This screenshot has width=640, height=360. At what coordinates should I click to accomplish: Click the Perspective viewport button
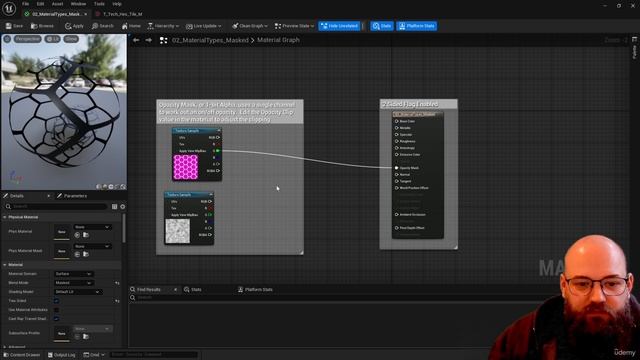pyautogui.click(x=28, y=39)
